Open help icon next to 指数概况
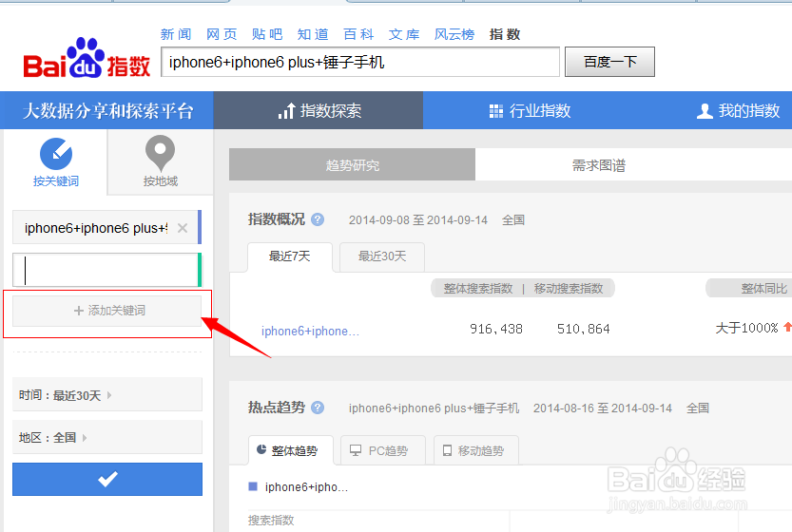The height and width of the screenshot is (532, 792). (x=318, y=219)
